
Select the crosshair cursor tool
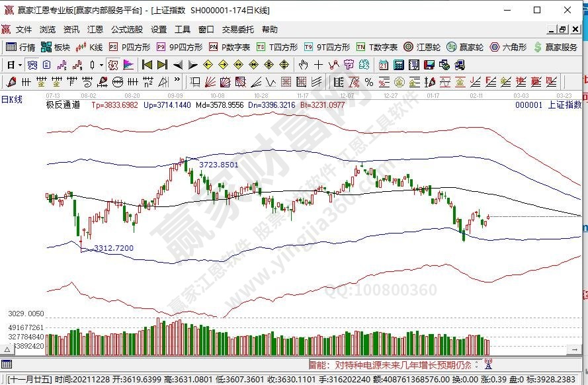coord(318,65)
